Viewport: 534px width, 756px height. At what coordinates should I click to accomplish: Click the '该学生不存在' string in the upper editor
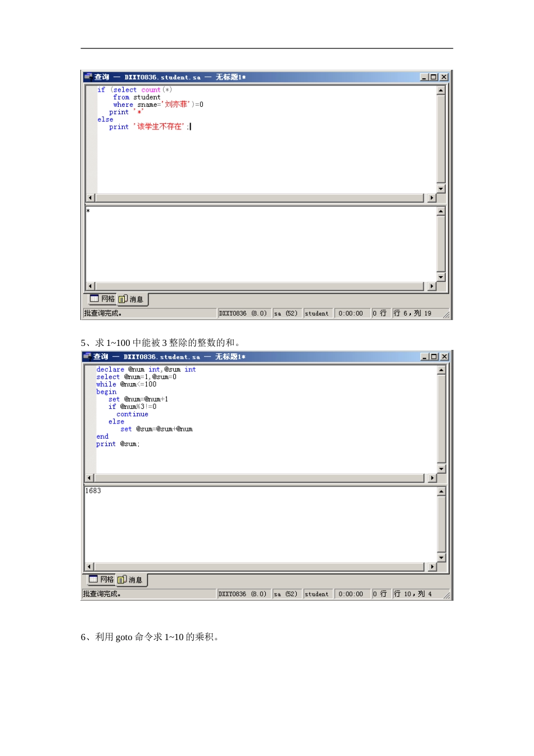tap(160, 127)
